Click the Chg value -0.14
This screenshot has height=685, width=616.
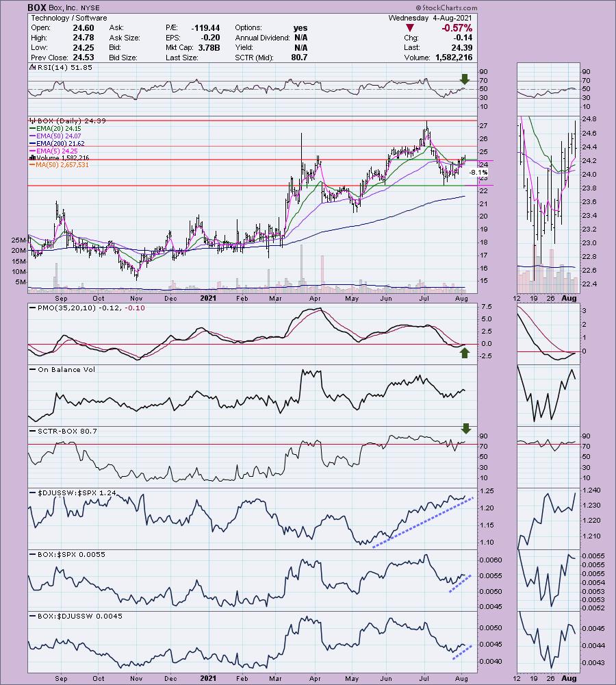click(x=463, y=38)
